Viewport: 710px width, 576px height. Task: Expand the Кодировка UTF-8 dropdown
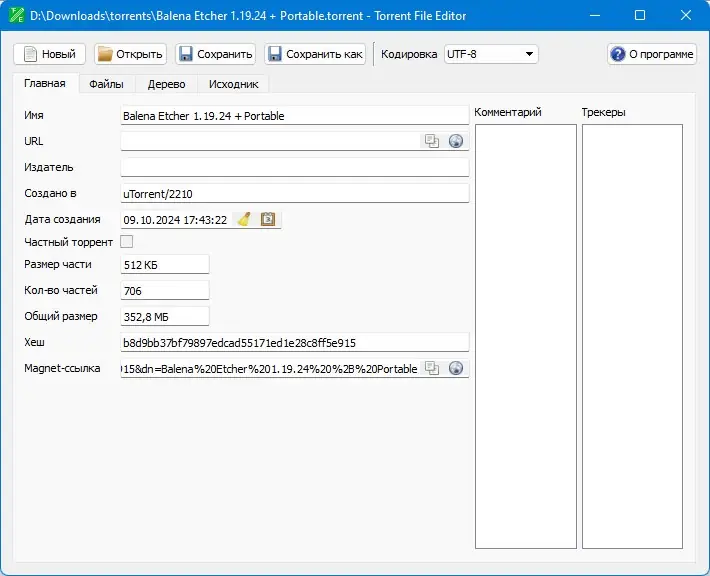(491, 54)
